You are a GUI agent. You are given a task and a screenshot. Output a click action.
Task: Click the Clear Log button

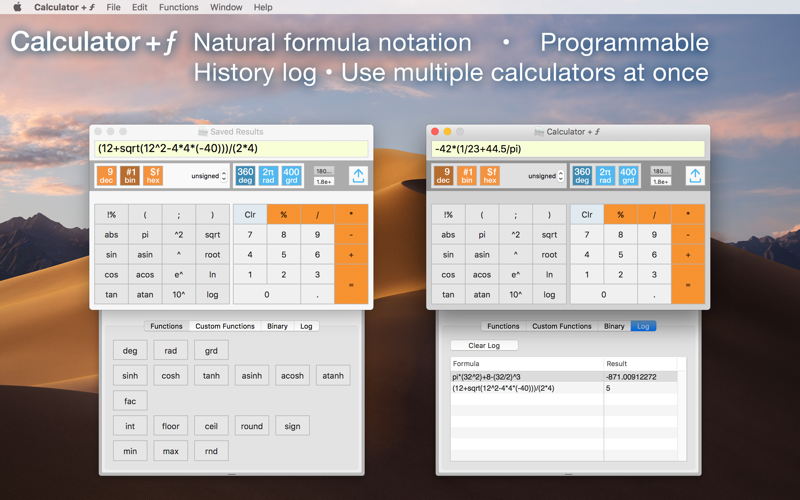(x=484, y=345)
